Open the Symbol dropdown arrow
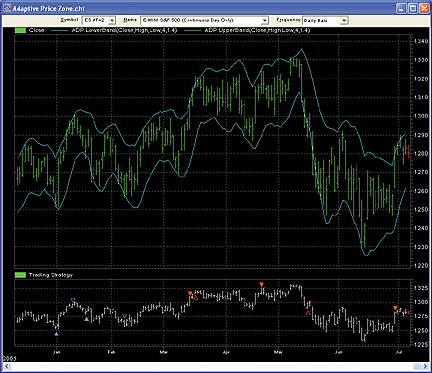Viewport: 432px width, 373px height. [x=112, y=21]
